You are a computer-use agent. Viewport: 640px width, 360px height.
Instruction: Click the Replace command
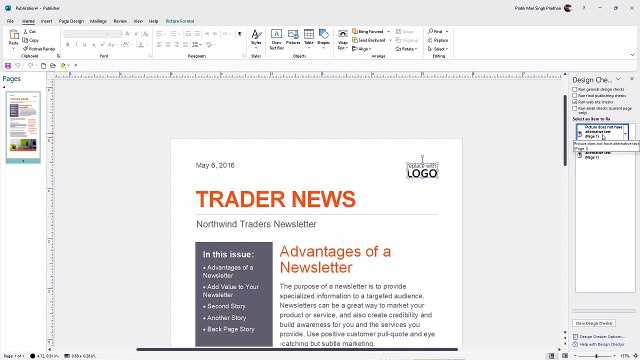click(438, 40)
